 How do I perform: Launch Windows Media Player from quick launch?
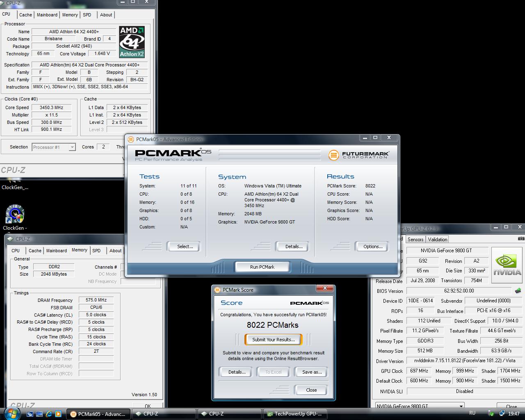click(58, 414)
